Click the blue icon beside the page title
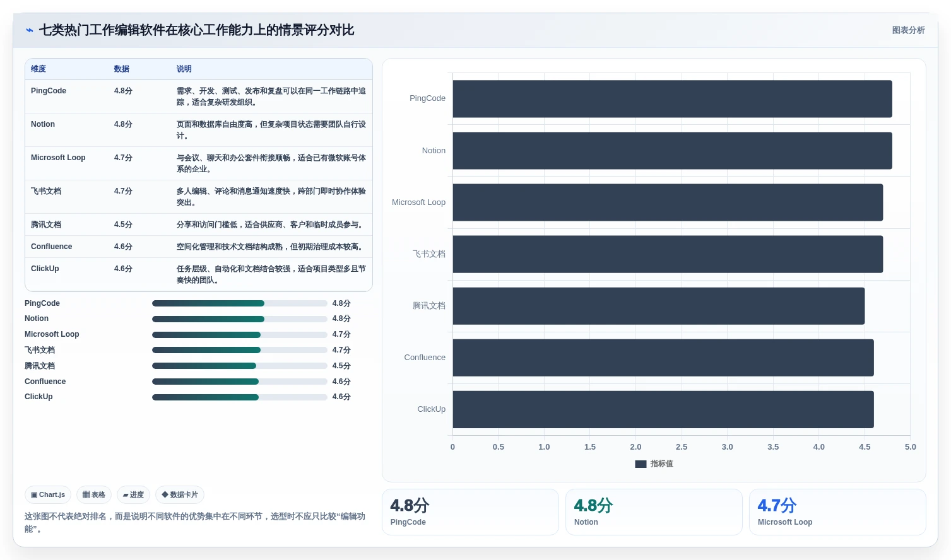The height and width of the screenshot is (560, 951). pyautogui.click(x=30, y=30)
